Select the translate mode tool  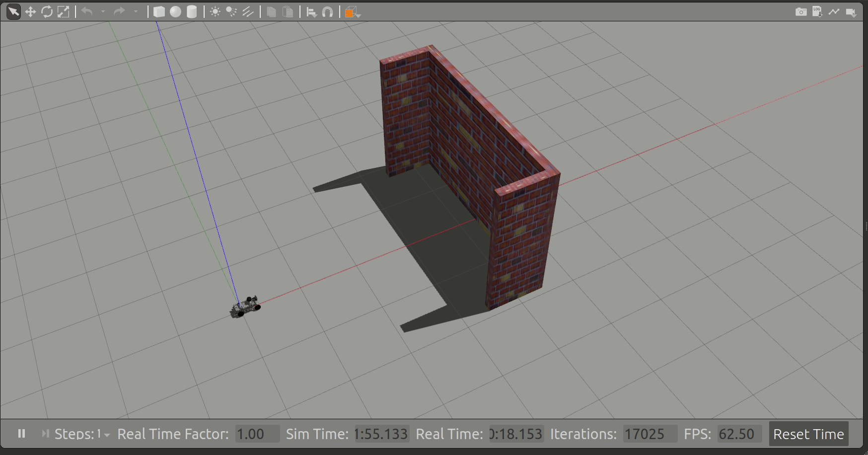pyautogui.click(x=30, y=11)
